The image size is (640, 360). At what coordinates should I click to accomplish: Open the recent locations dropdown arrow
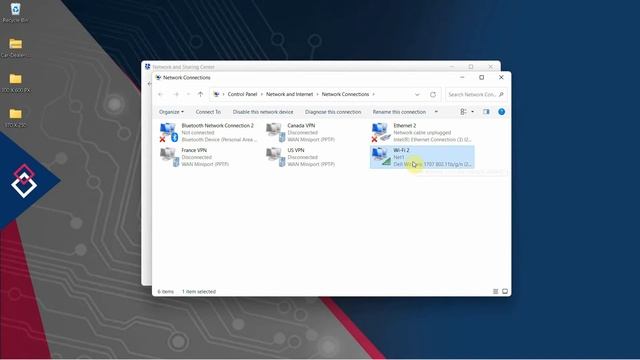[188, 94]
